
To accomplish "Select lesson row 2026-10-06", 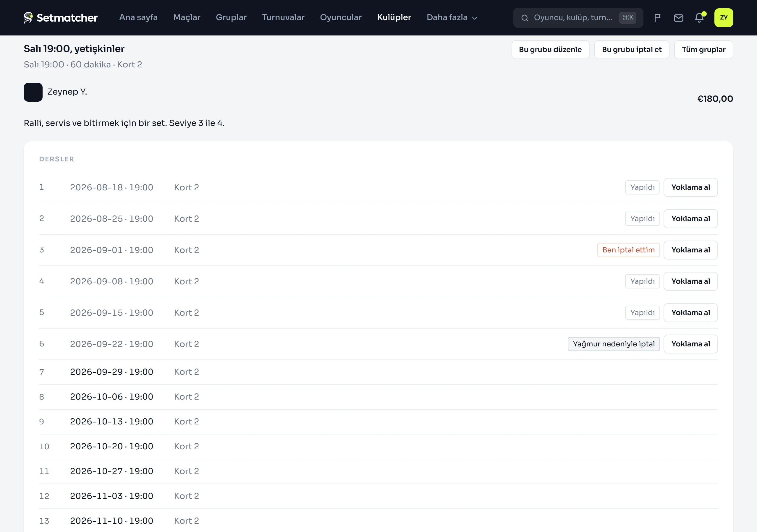I will (378, 397).
